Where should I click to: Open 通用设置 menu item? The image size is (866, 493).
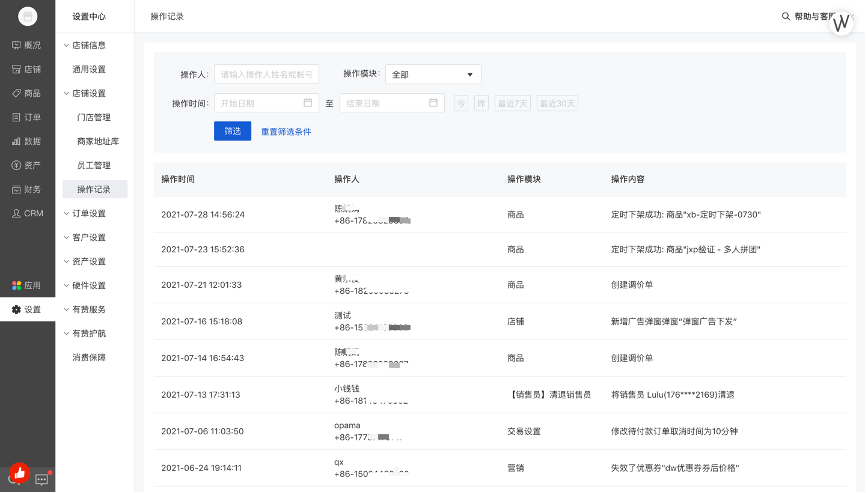pyautogui.click(x=89, y=70)
